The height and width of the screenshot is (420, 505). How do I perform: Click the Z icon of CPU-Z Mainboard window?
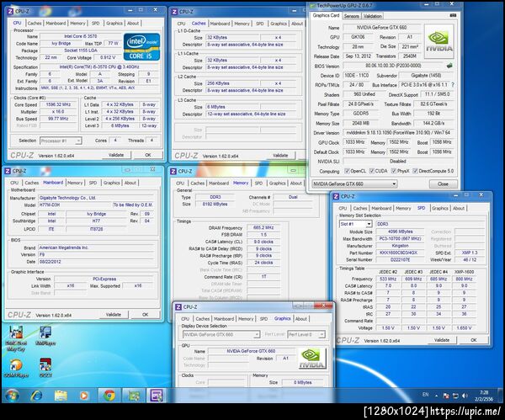point(8,171)
